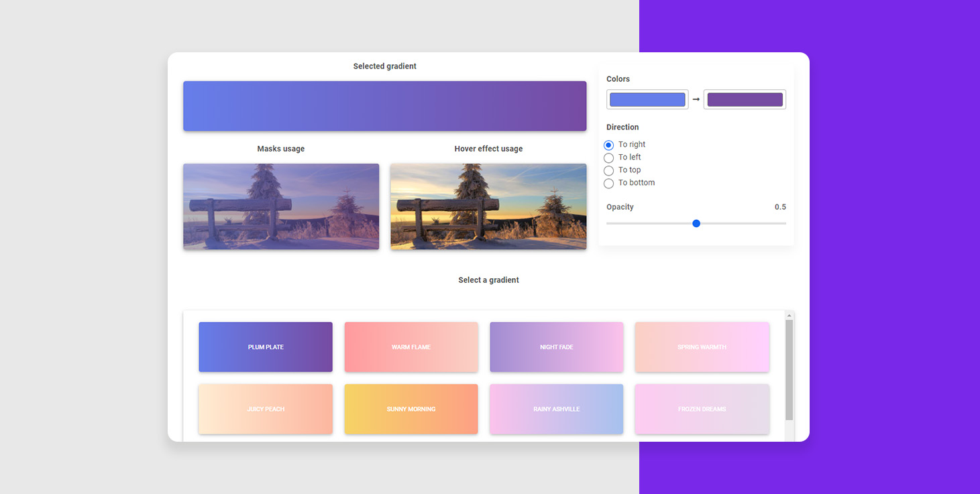Choose the Frozen Dreams gradient card
Image resolution: width=980 pixels, height=494 pixels.
[702, 409]
